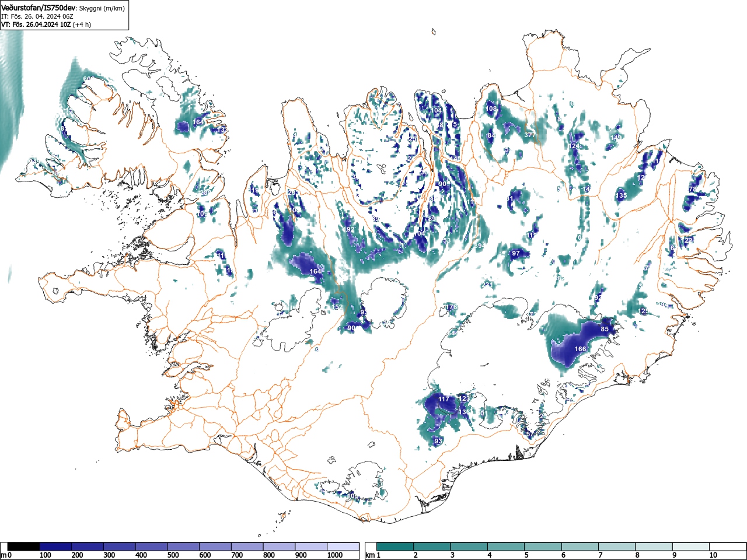Viewport: 747px width, 560px height.
Task: Click the Veðurstofan/IS750dev title text
Action: [39, 8]
